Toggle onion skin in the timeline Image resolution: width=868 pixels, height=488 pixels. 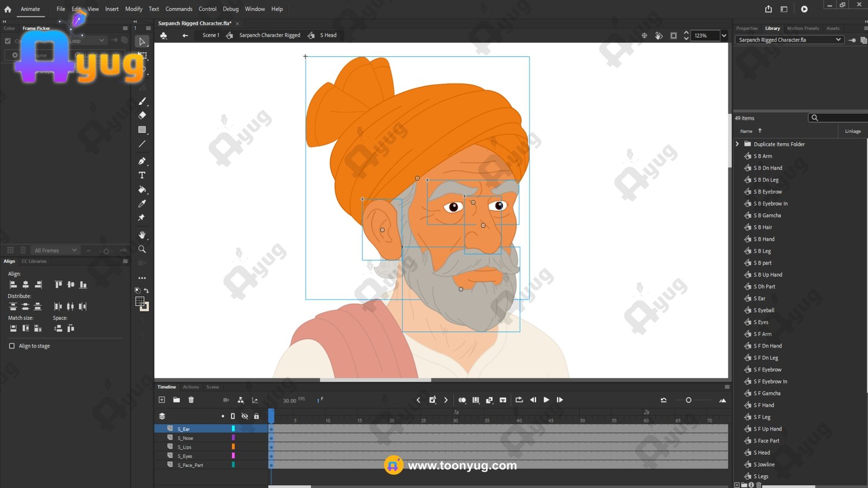tap(462, 400)
